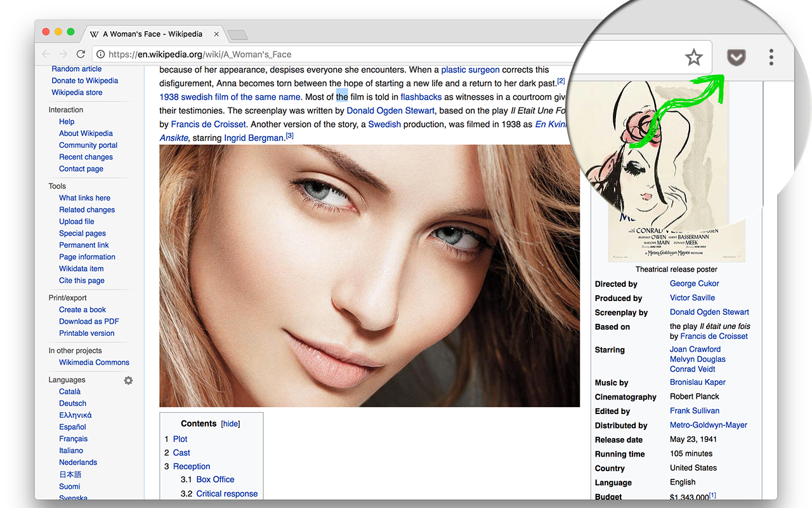Click the large woman's face photo

[369, 276]
